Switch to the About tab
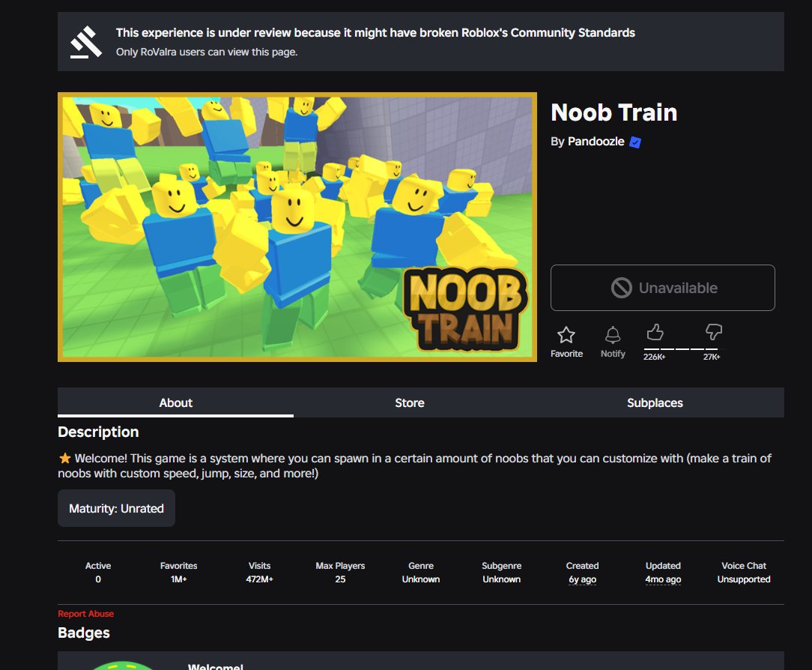812x670 pixels. click(x=175, y=402)
